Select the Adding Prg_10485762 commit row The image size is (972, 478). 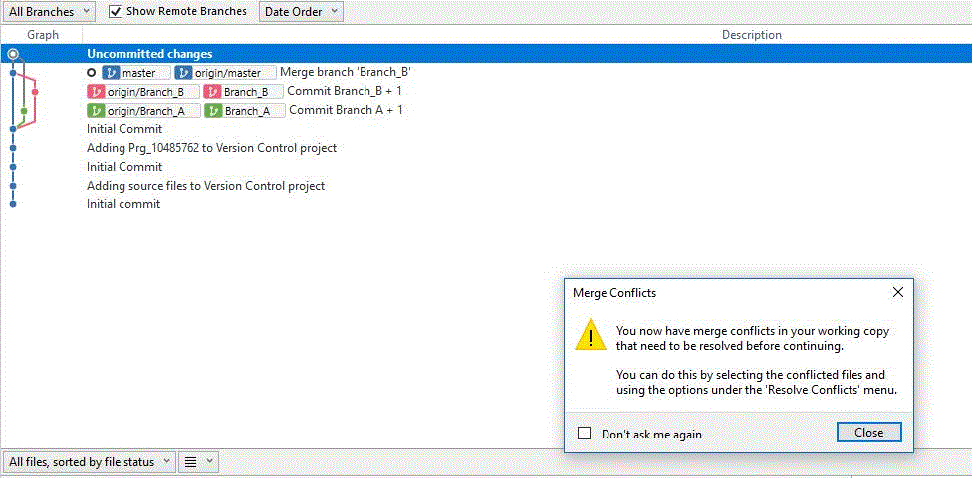pyautogui.click(x=486, y=148)
